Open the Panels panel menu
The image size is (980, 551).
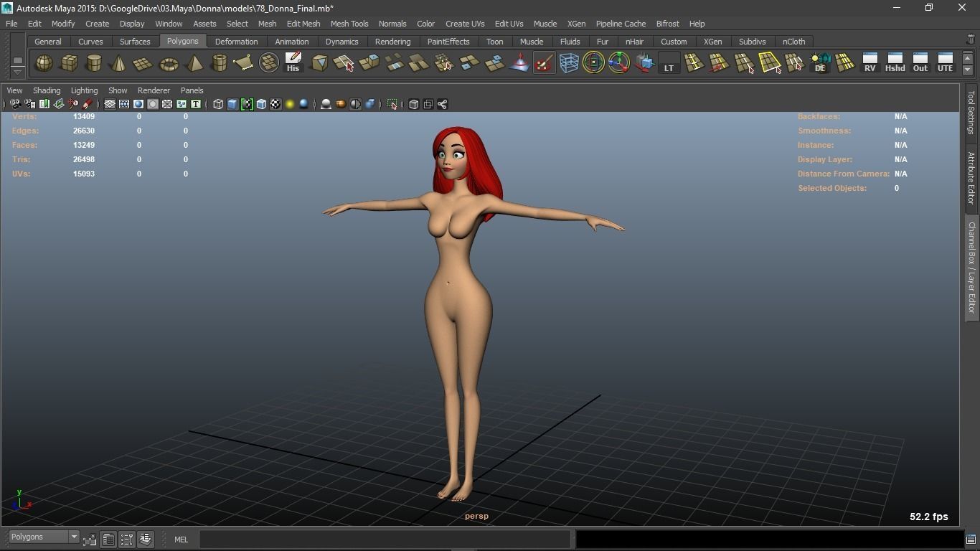192,90
